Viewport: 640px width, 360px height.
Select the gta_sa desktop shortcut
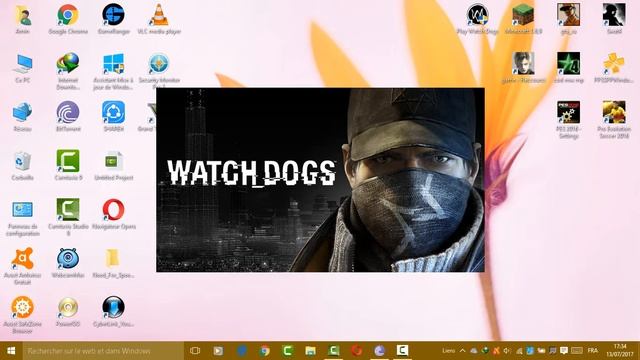click(x=569, y=19)
